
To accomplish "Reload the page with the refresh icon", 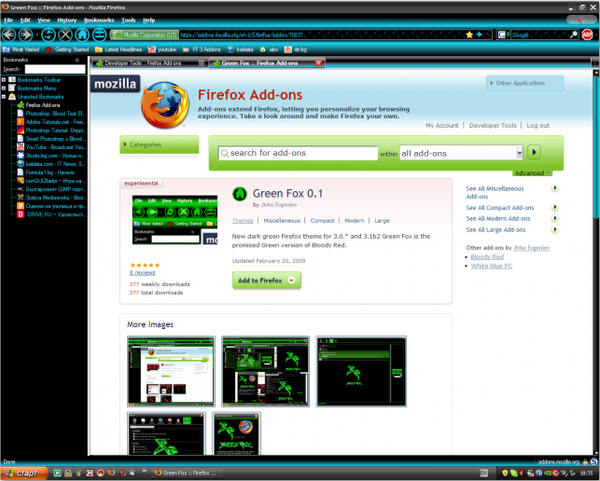I will point(49,35).
